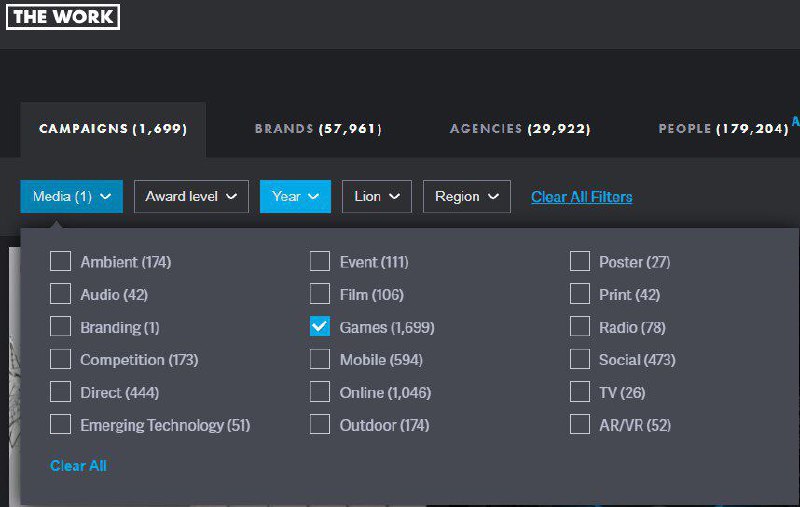The height and width of the screenshot is (507, 800).
Task: Collapse the Media (1) filter dropdown
Action: pyautogui.click(x=71, y=196)
